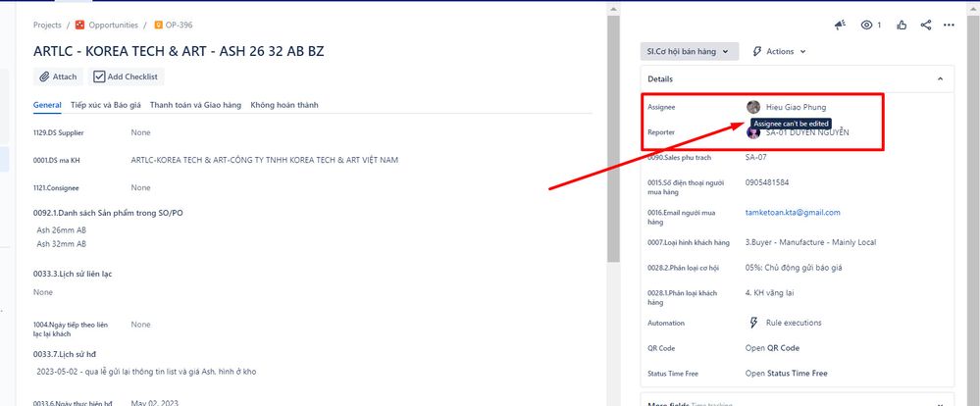This screenshot has height=406, width=980.
Task: Click the tamketoan.kta@gmail.com email link
Action: coord(793,212)
